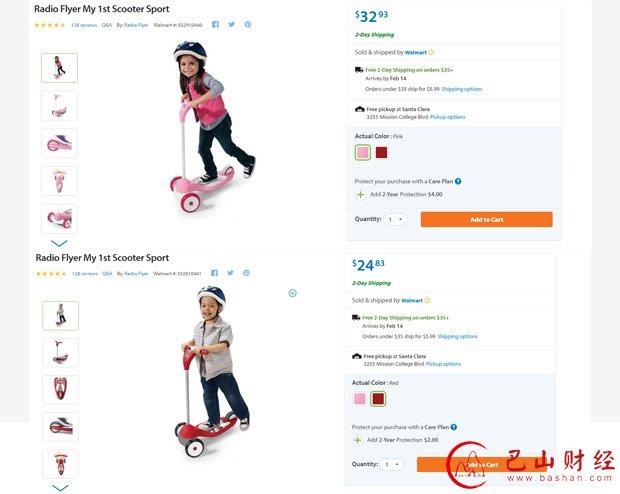Zoom the red scooter main image
This screenshot has width=620, height=494.
coord(292,293)
